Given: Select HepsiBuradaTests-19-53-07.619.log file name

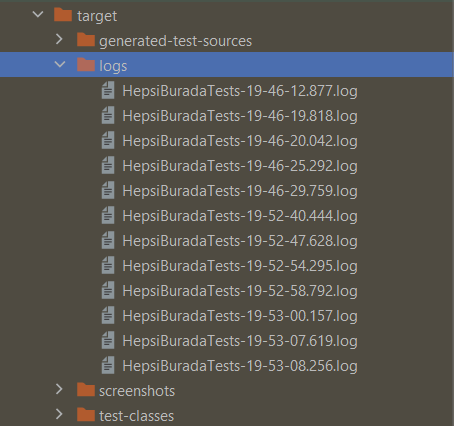Looking at the screenshot, I should click(x=240, y=341).
